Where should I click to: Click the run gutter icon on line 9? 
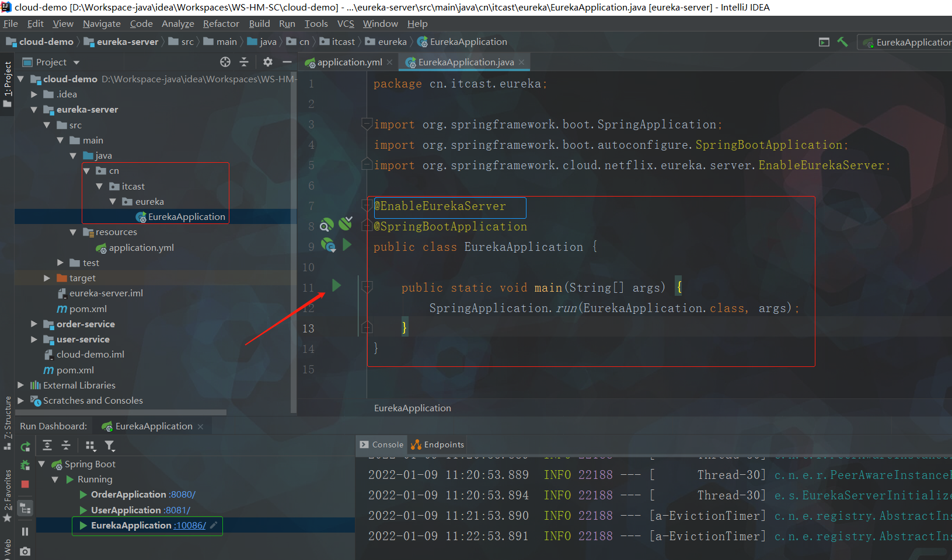point(347,244)
